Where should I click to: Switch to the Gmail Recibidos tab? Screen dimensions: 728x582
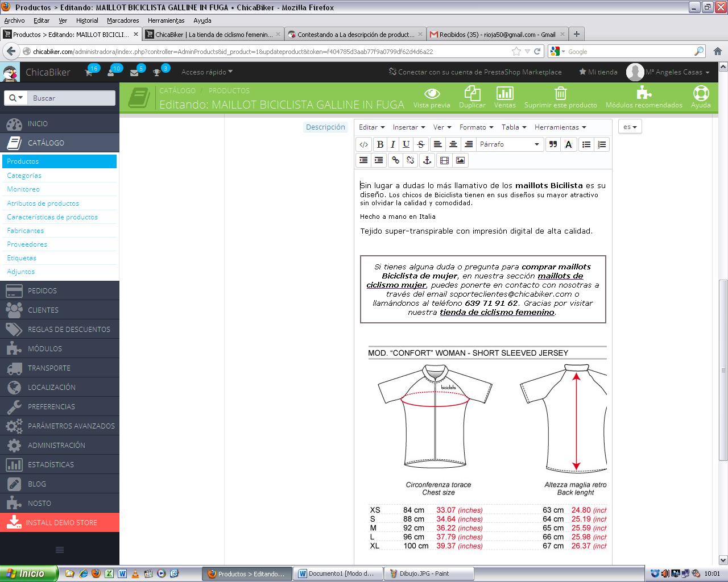[498, 34]
